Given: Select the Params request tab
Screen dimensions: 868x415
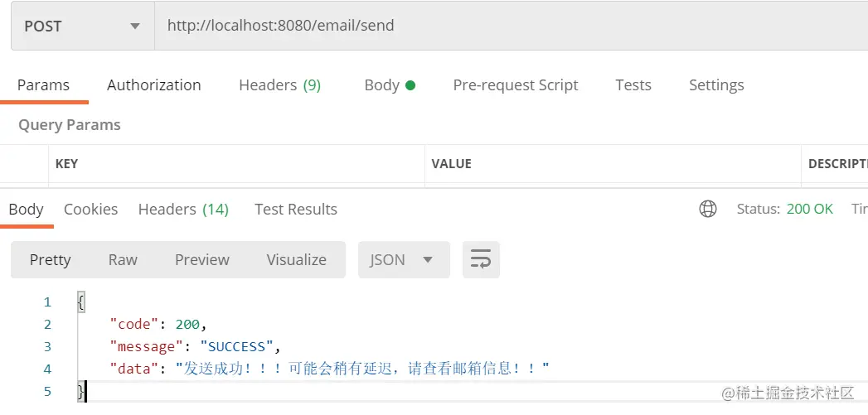Looking at the screenshot, I should tap(43, 85).
